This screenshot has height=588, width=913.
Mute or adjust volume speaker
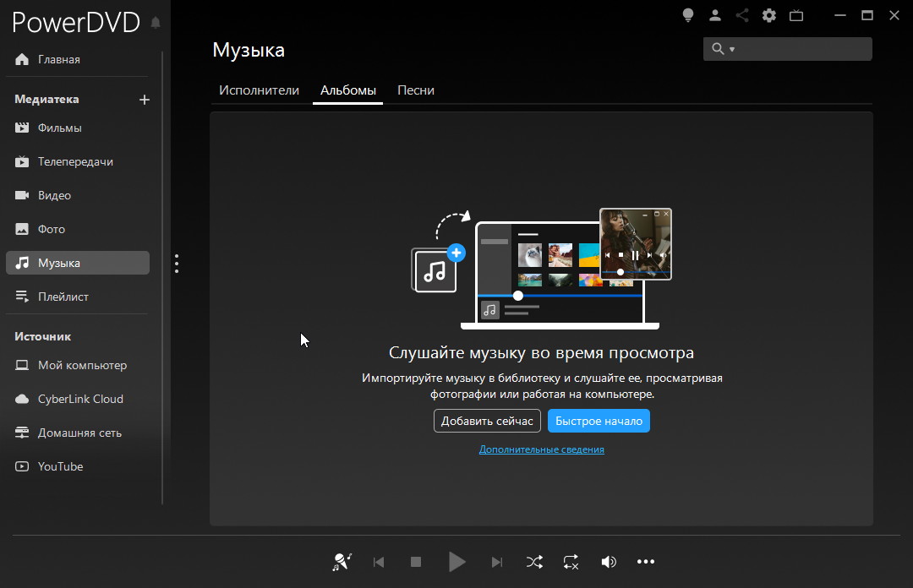pos(609,562)
